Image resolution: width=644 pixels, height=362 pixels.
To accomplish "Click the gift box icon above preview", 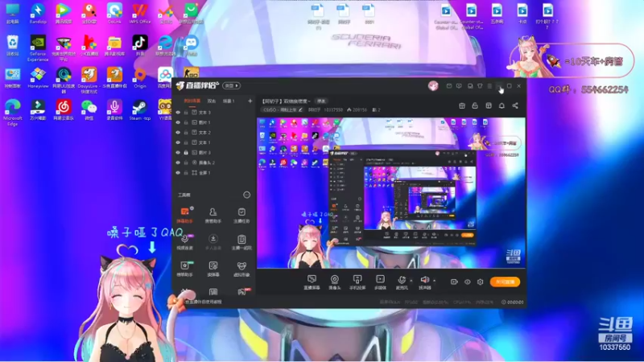I will click(x=461, y=106).
